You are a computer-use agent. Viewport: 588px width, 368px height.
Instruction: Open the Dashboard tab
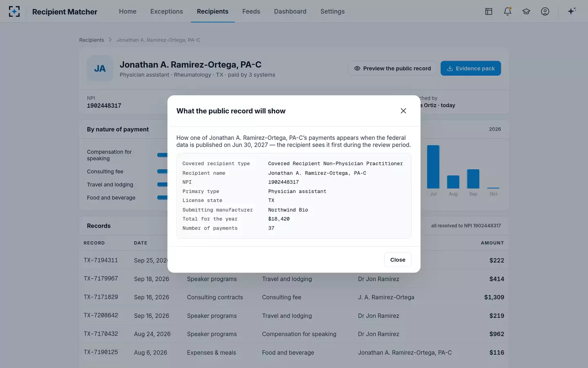point(290,11)
